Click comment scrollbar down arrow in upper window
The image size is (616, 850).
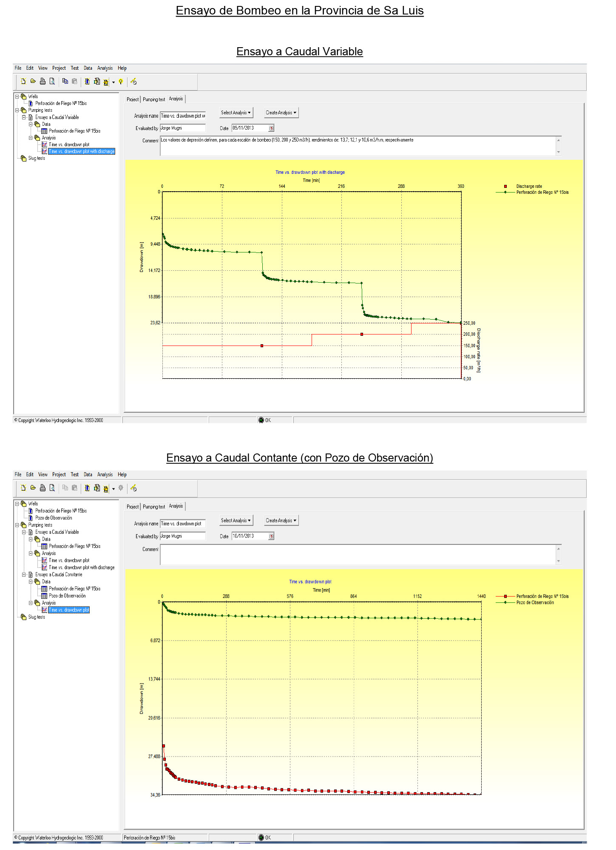559,152
